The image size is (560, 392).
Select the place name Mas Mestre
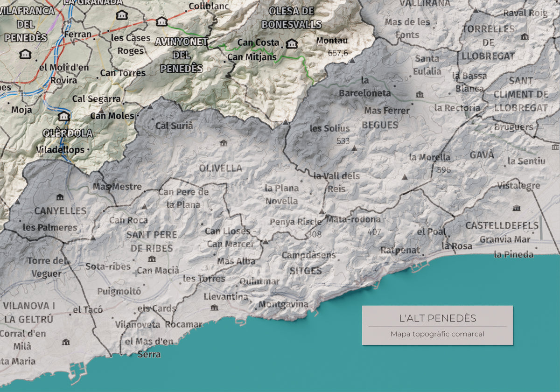[117, 187]
